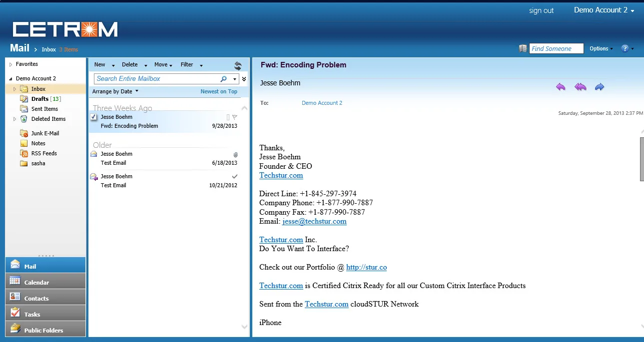Expand the Inbox folder subtree
Screen dimensions: 644x342
coord(14,89)
